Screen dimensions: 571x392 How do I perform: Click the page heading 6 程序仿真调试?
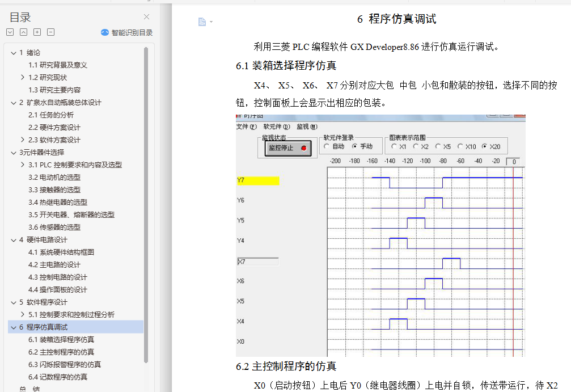click(396, 19)
